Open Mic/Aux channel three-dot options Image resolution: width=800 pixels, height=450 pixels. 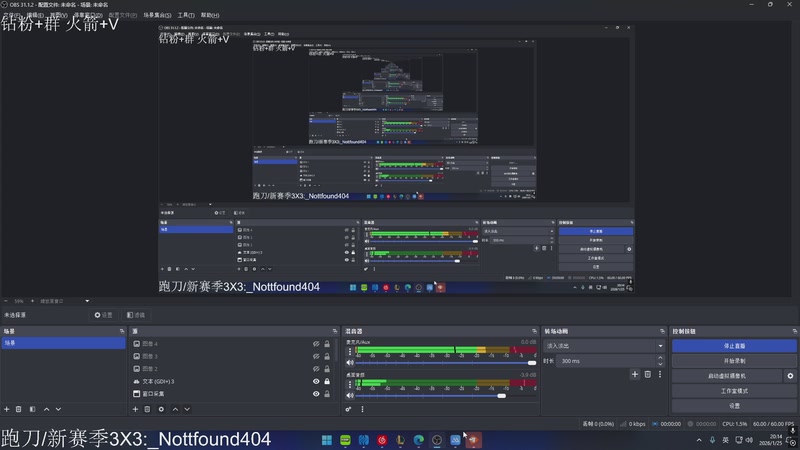349,351
